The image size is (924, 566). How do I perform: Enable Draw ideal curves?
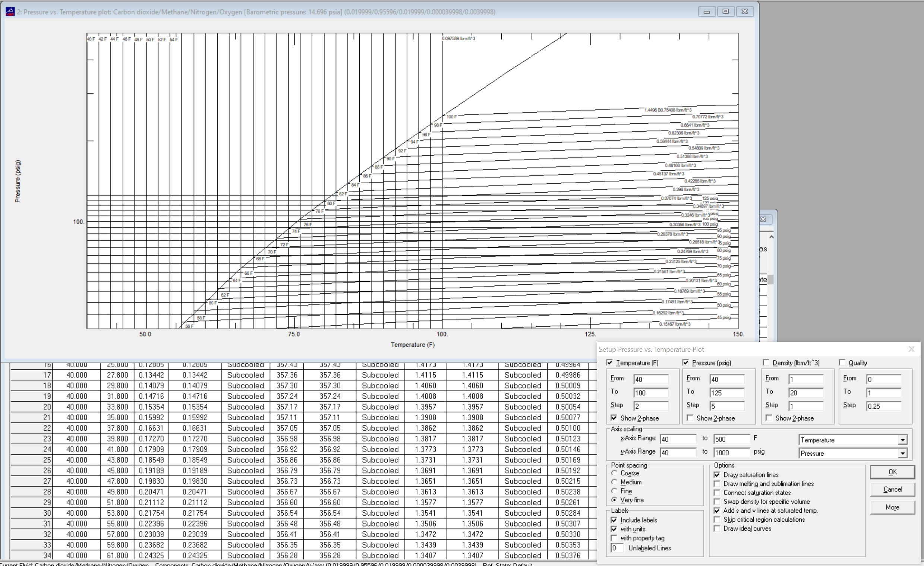718,528
